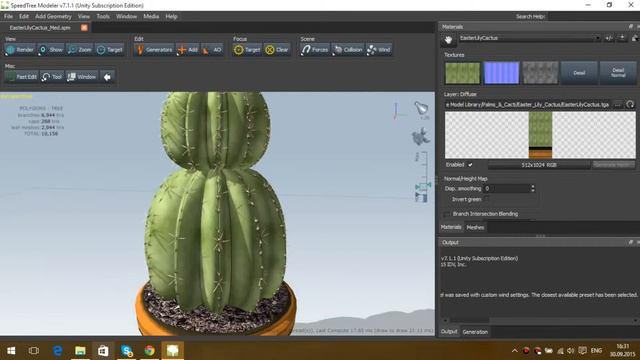Click the light direction icon in viewport

point(422,109)
